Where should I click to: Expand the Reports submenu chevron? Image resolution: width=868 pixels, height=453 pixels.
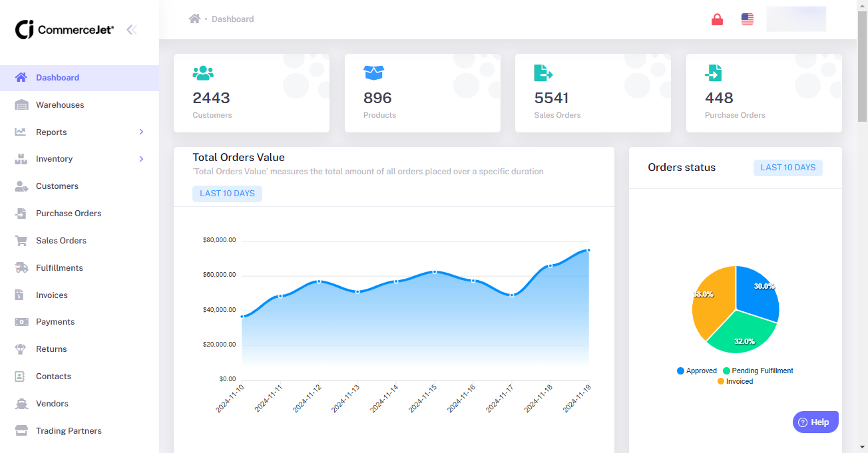141,132
